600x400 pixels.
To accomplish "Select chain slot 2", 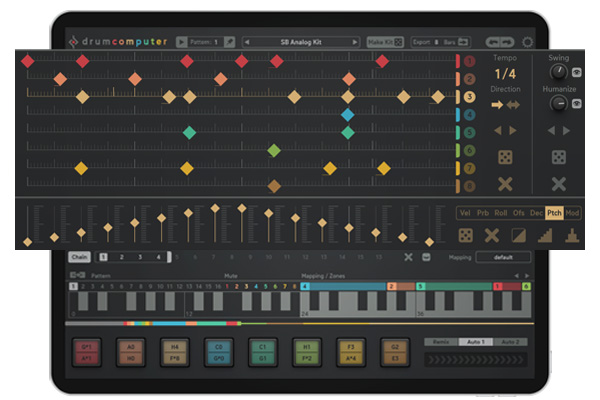I will [121, 257].
